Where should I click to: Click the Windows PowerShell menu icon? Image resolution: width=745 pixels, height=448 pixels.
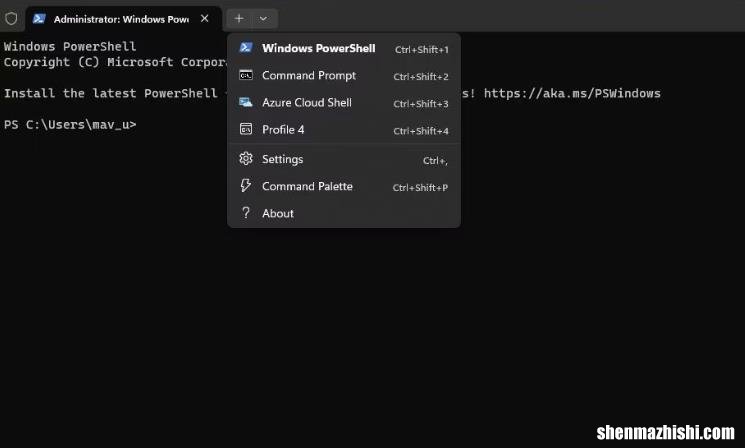(x=246, y=48)
